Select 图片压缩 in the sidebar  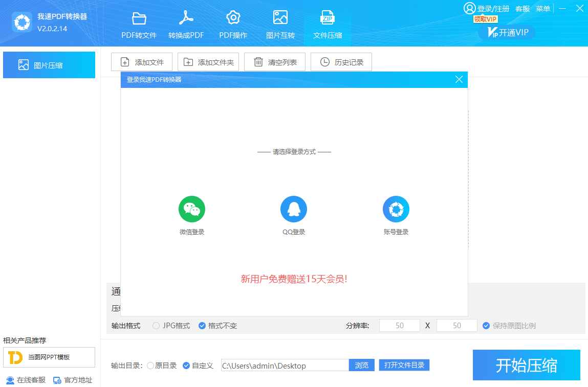coord(49,65)
